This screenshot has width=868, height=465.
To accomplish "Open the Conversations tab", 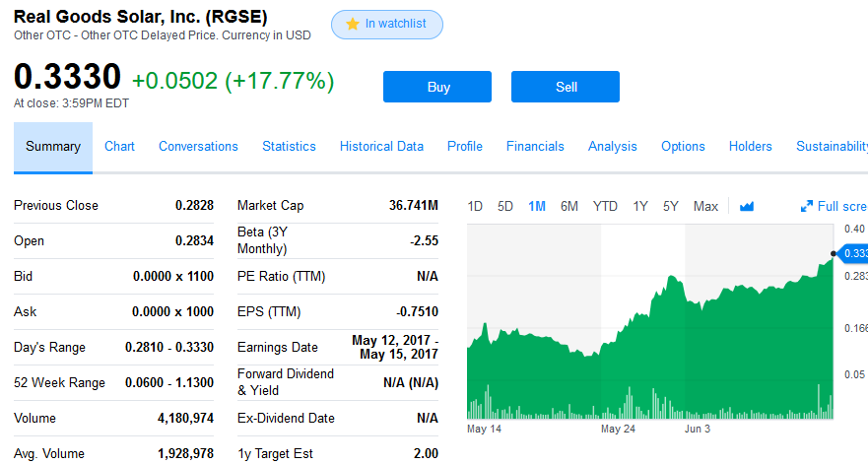I will pyautogui.click(x=198, y=147).
